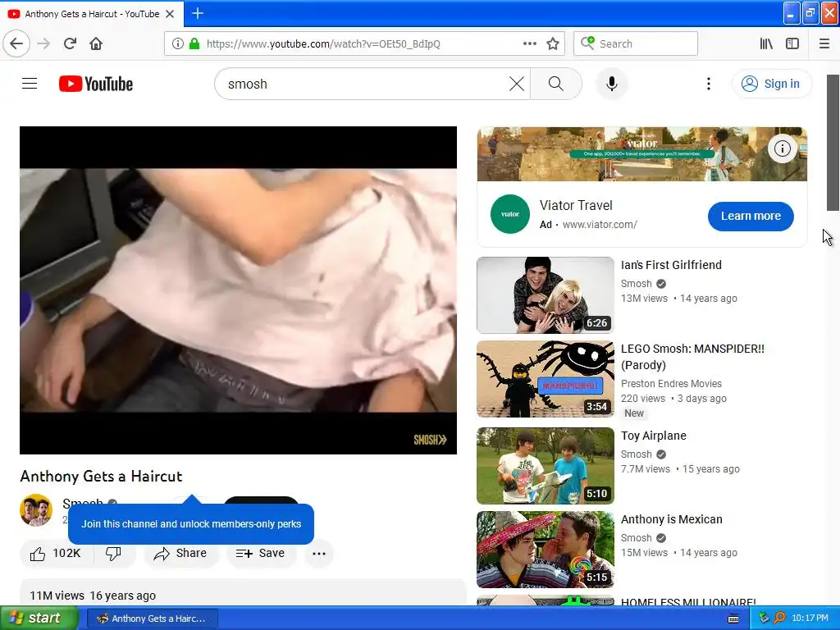Show site information icon in address bar

point(178,43)
